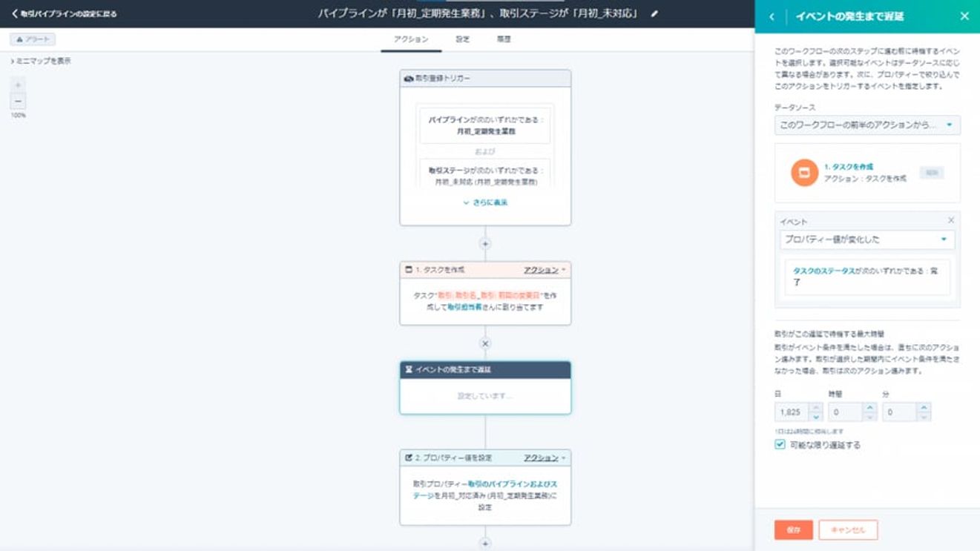Select the パイプライン filter condition box
This screenshot has width=980, height=551.
(x=485, y=125)
